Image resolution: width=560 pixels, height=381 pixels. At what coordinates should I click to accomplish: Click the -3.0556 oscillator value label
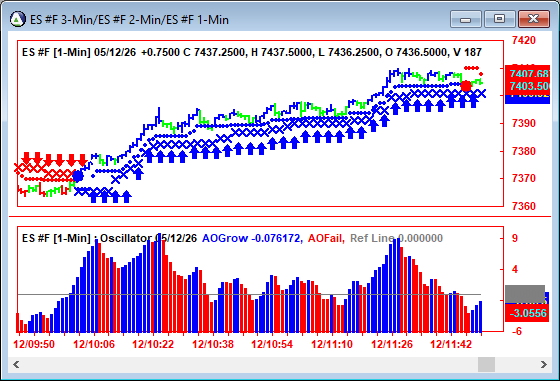pos(528,313)
